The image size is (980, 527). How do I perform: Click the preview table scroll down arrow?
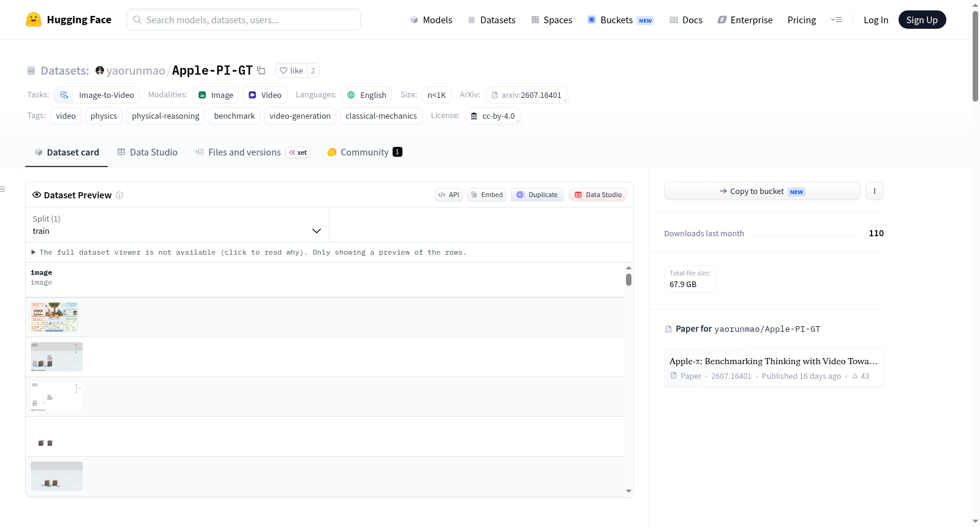[628, 491]
